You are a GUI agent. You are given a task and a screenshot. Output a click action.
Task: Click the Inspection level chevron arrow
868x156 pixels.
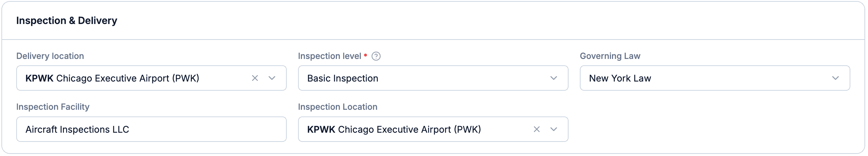[x=554, y=78]
